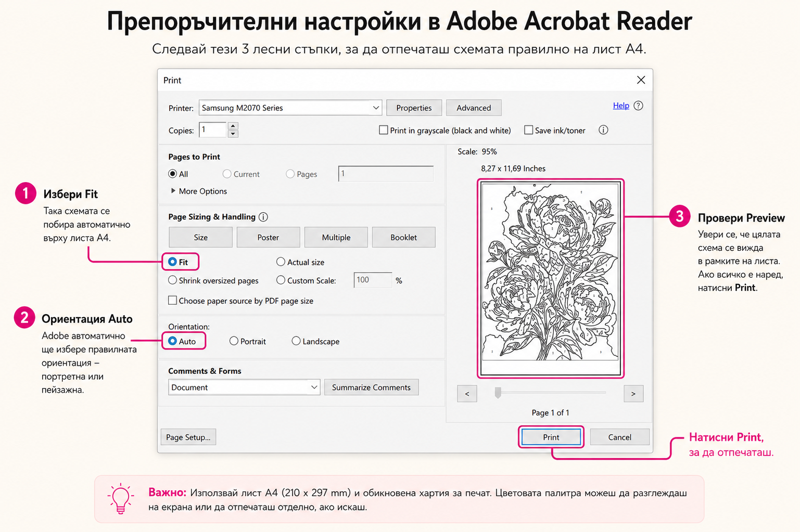Image resolution: width=800 pixels, height=532 pixels.
Task: Click the info icon beside Save ink/toner
Action: tap(603, 130)
